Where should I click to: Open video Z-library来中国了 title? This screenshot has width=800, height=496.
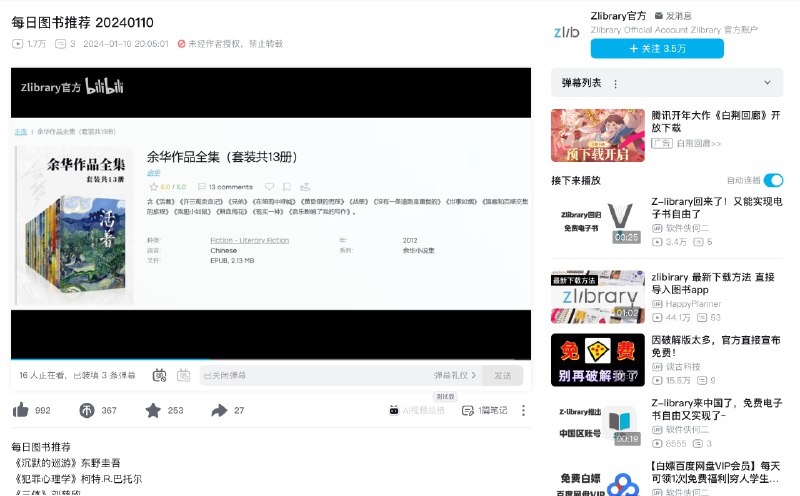tap(716, 409)
